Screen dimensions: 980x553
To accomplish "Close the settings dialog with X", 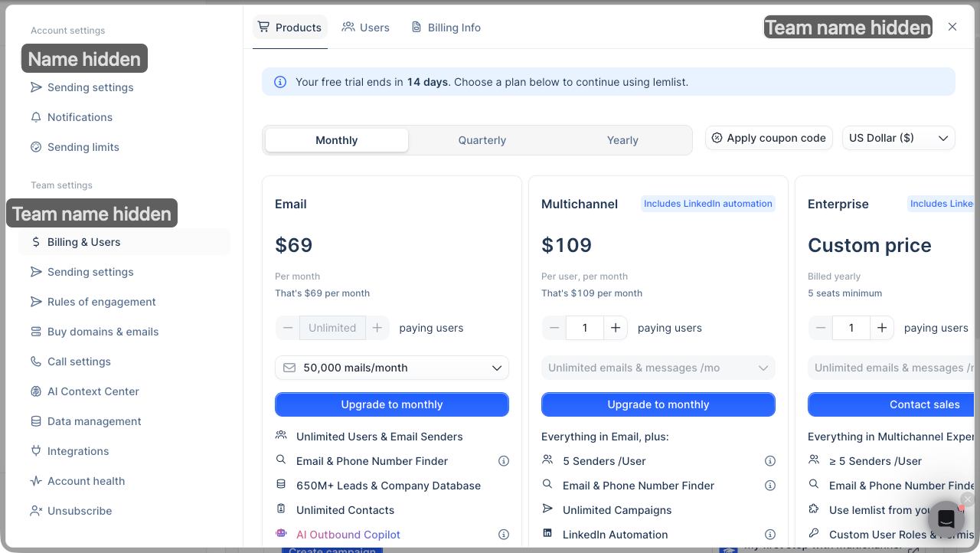I will pyautogui.click(x=952, y=27).
